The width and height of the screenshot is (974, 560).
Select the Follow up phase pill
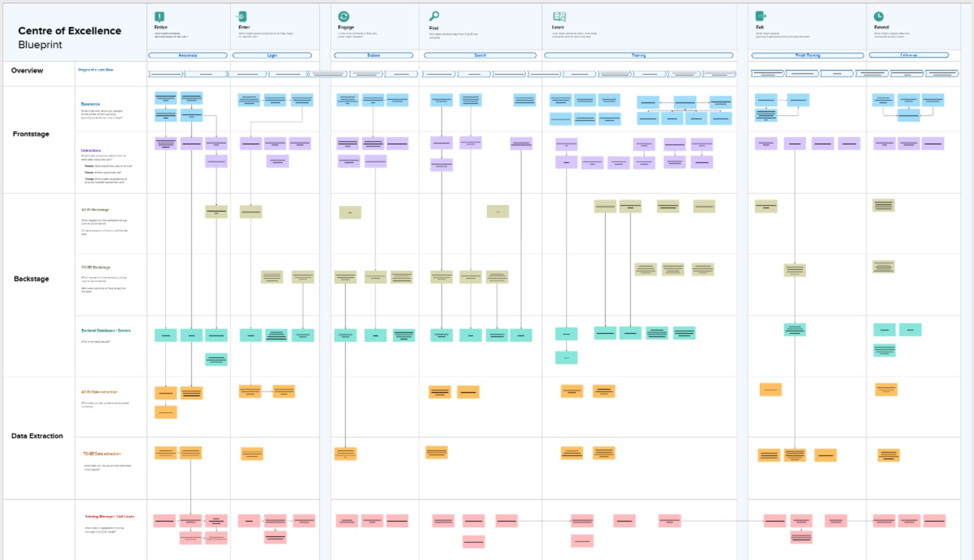(x=909, y=55)
